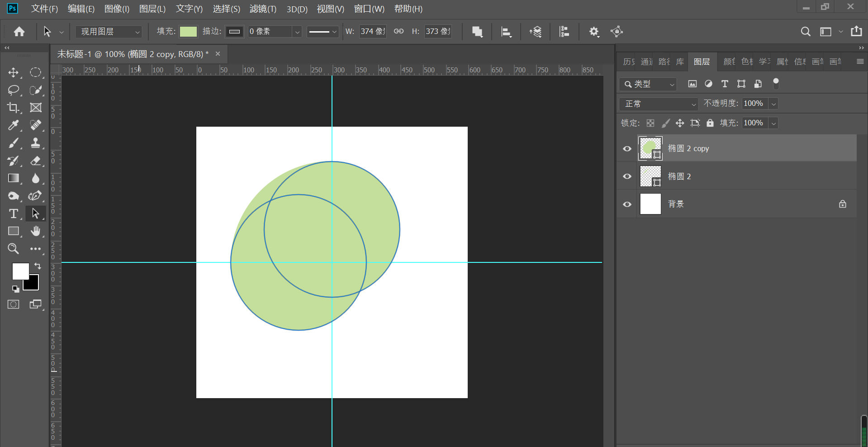Open the 文件(F) menu
868x447 pixels.
(x=44, y=9)
